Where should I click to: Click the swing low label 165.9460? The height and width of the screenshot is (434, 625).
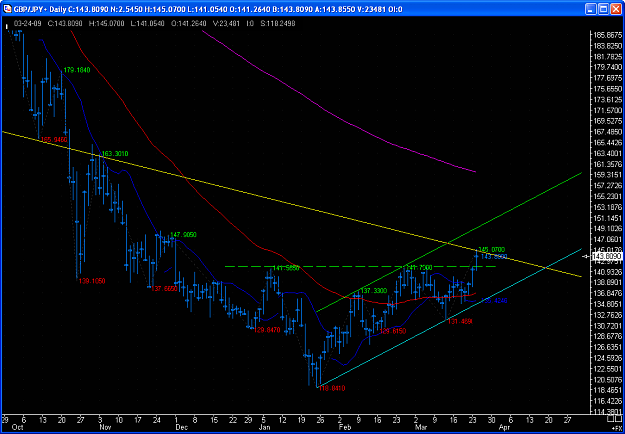coord(54,140)
